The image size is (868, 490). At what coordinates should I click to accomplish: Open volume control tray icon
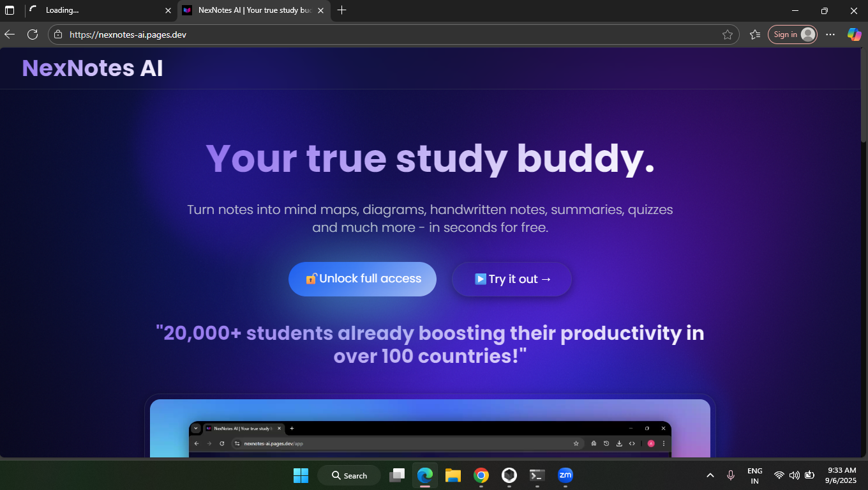pyautogui.click(x=794, y=475)
